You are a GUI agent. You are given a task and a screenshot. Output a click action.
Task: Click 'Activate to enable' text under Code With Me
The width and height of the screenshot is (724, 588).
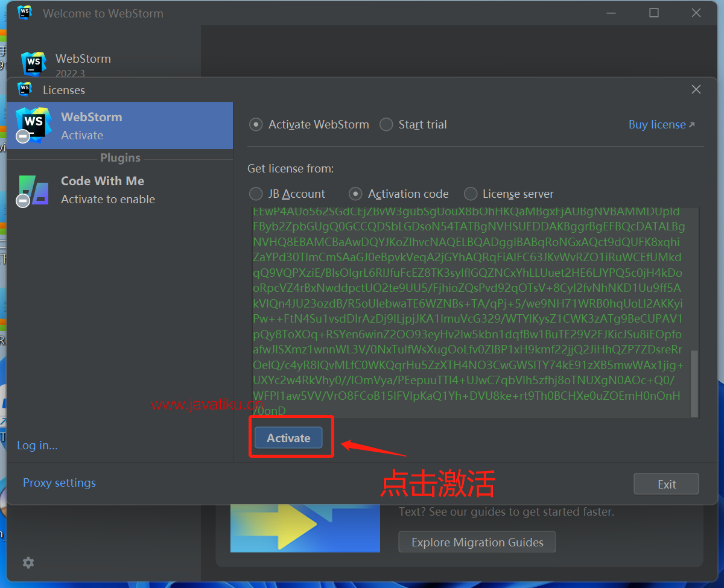pos(108,200)
